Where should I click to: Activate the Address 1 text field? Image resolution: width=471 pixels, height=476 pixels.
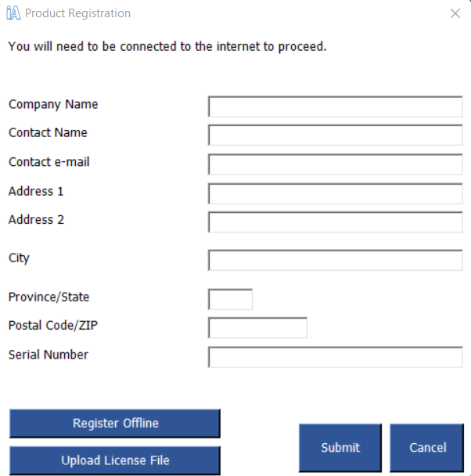pyautogui.click(x=336, y=193)
